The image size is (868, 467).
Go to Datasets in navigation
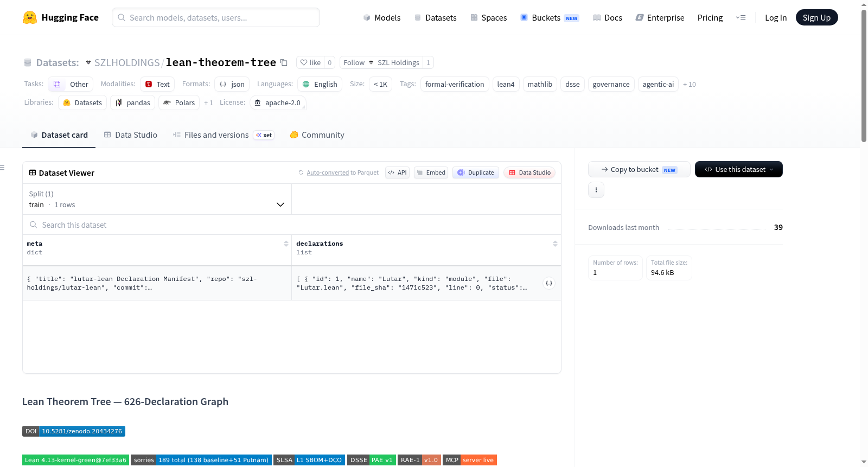[x=435, y=18]
